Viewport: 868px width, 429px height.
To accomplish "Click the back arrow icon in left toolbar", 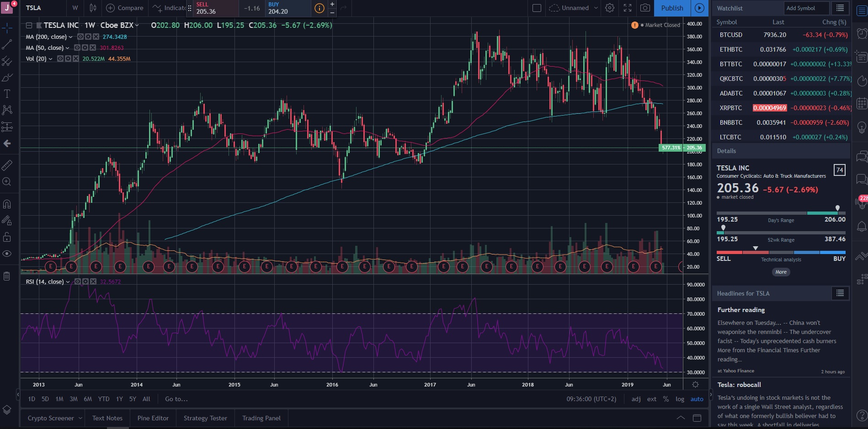I will point(7,143).
